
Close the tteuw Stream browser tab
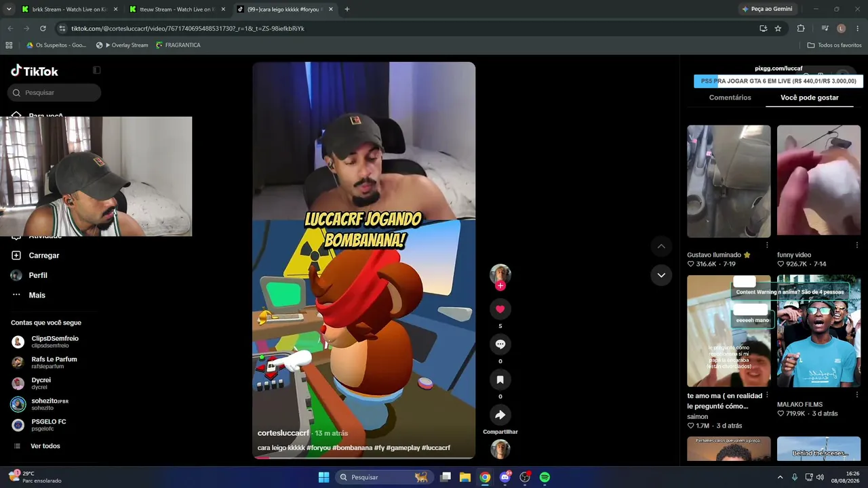pyautogui.click(x=223, y=9)
